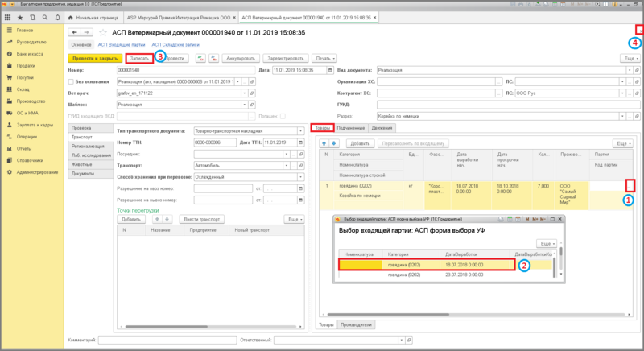
Task: Open calendar next to Дата field
Action: [330, 70]
